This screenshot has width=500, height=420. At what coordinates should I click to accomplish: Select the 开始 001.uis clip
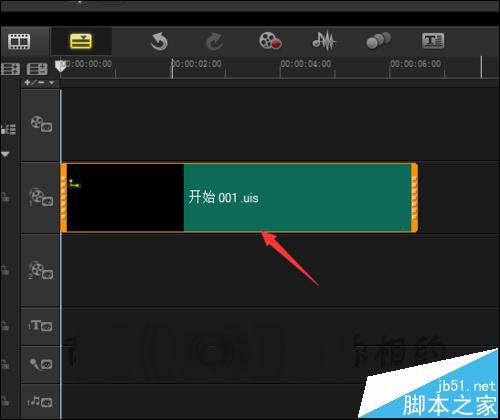pos(239,198)
